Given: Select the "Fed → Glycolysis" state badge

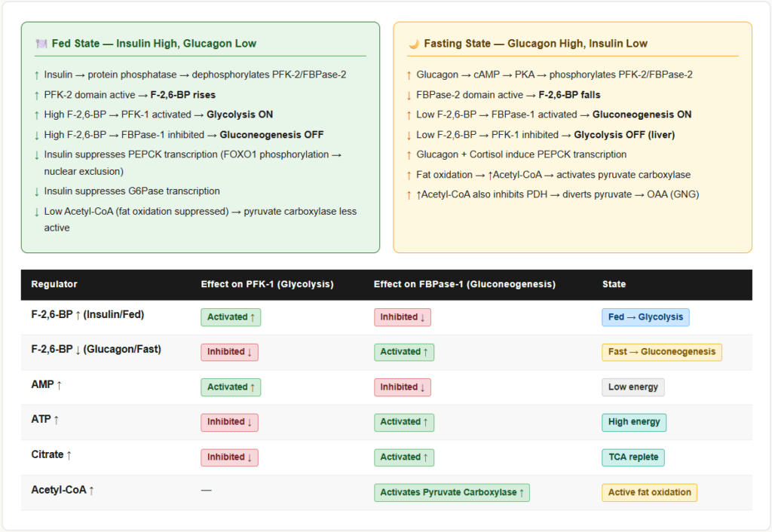Looking at the screenshot, I should click(x=645, y=317).
